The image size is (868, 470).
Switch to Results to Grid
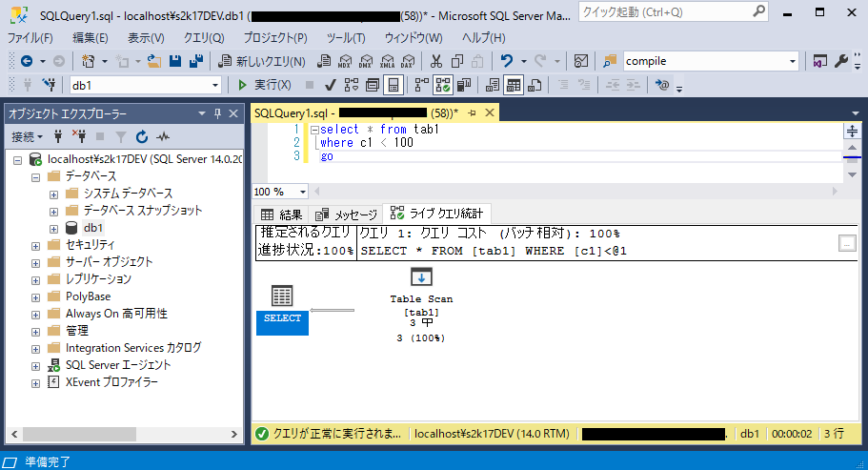514,85
